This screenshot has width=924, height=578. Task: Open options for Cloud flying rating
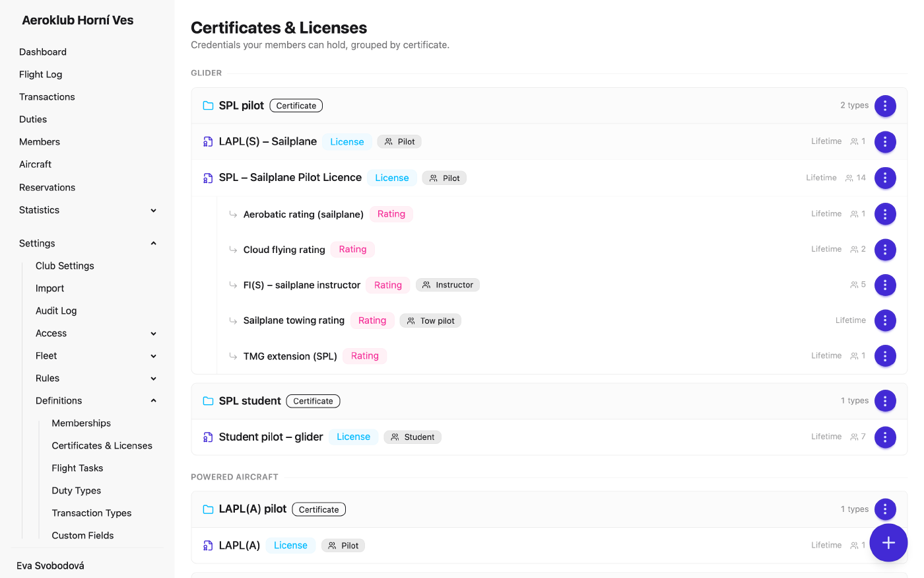tap(885, 250)
